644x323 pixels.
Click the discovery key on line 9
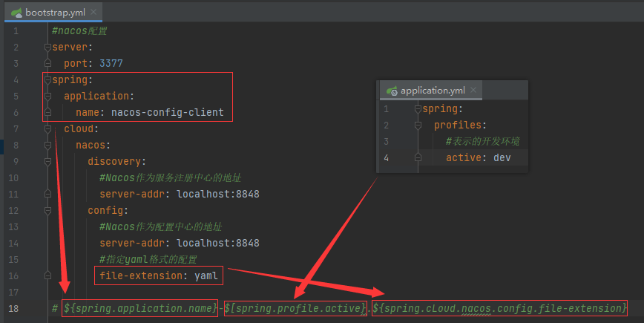click(x=114, y=162)
